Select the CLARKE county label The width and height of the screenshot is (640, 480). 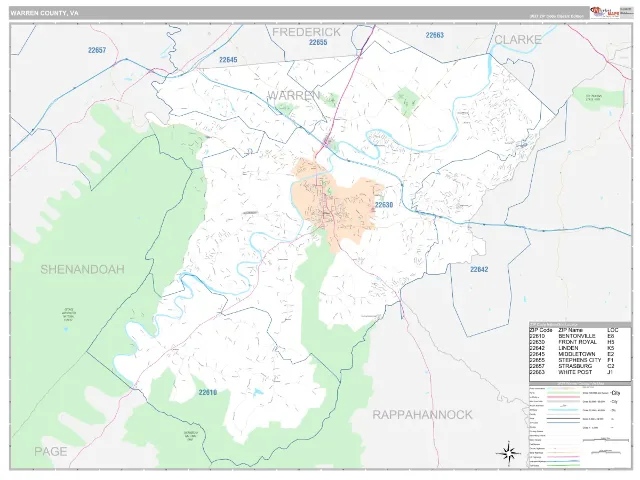518,40
